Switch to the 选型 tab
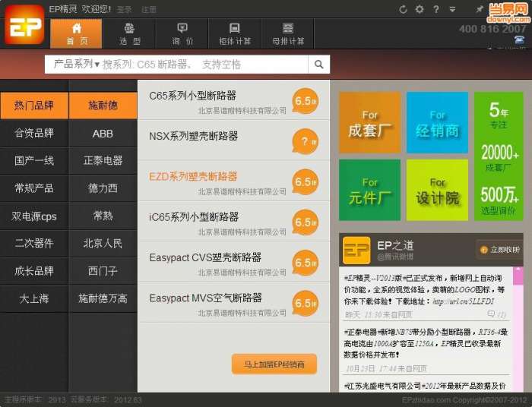532x407 pixels. point(130,33)
